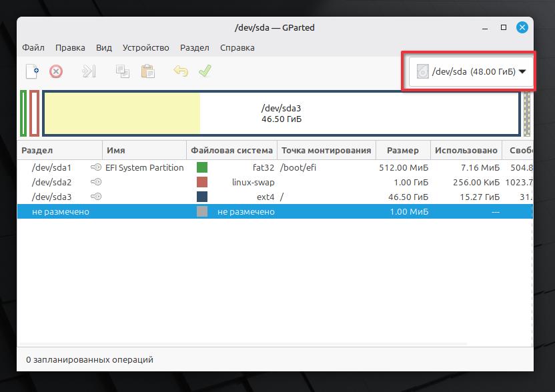The height and width of the screenshot is (392, 555).
Task: Open the Раздел menu
Action: [x=194, y=48]
